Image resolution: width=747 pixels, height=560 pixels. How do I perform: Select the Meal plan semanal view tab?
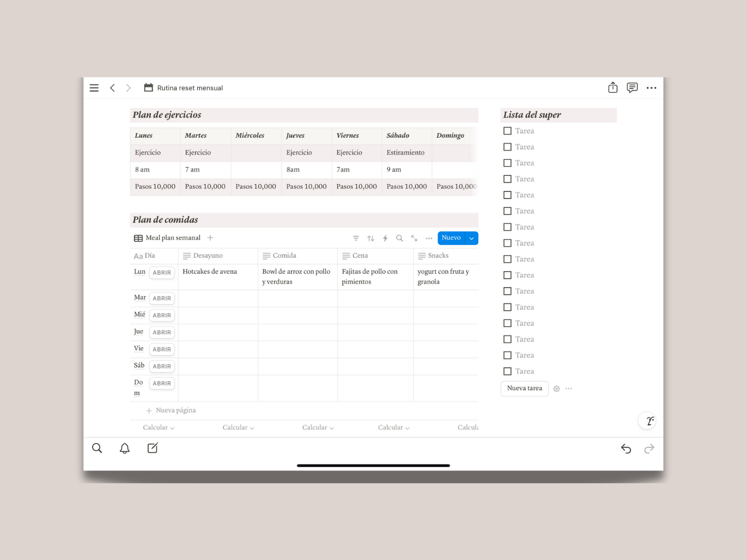tap(167, 238)
